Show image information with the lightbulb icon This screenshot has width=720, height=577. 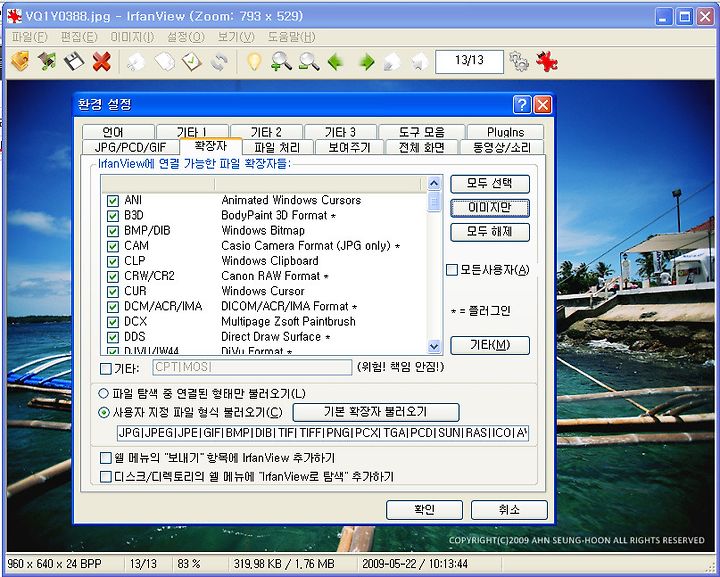[254, 62]
